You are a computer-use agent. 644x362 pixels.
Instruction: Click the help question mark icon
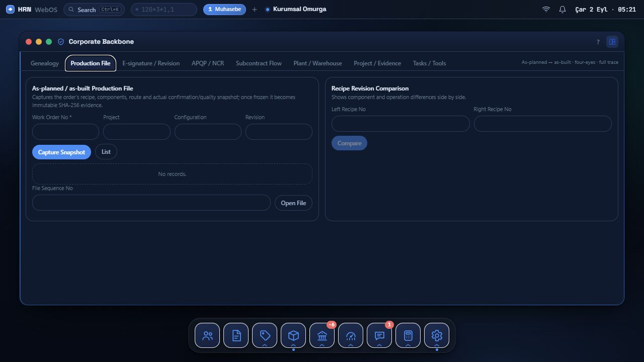pos(598,42)
